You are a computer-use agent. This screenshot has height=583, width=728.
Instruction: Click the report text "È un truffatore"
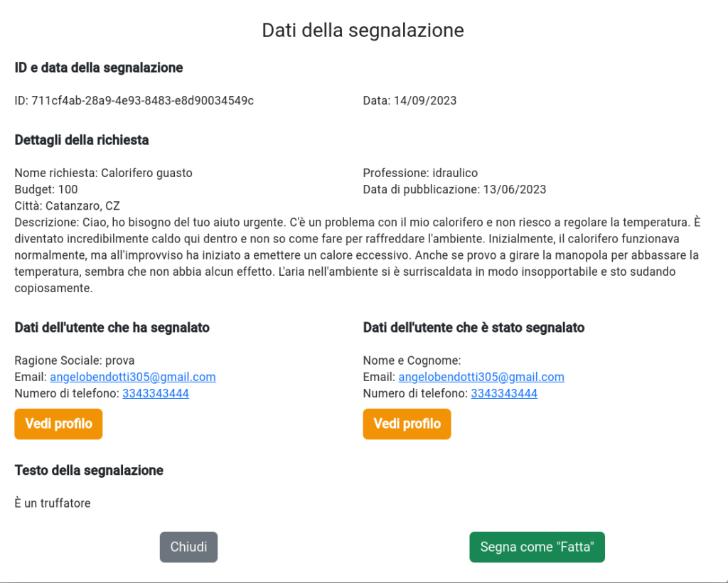(53, 503)
